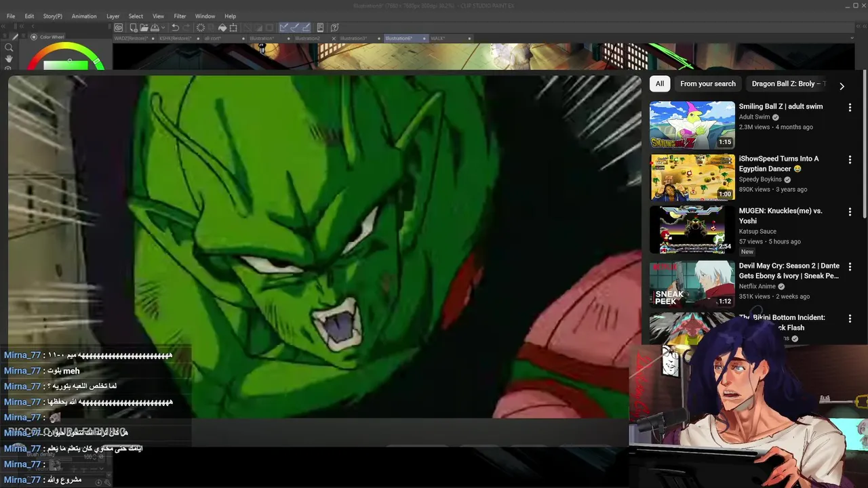The height and width of the screenshot is (488, 868).
Task: Open Smiling Ball Z | adult swim title
Action: 781,106
